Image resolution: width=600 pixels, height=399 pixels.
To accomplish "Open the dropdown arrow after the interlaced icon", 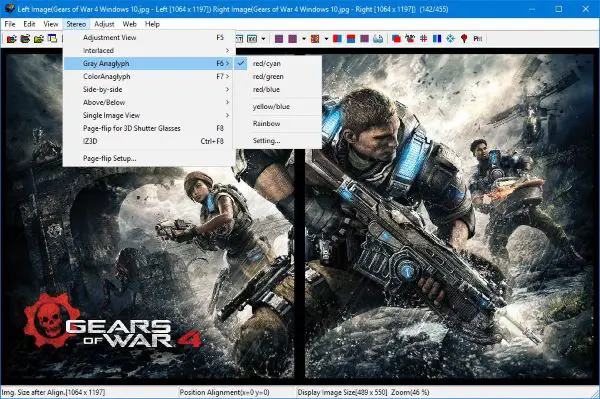I will click(326, 39).
